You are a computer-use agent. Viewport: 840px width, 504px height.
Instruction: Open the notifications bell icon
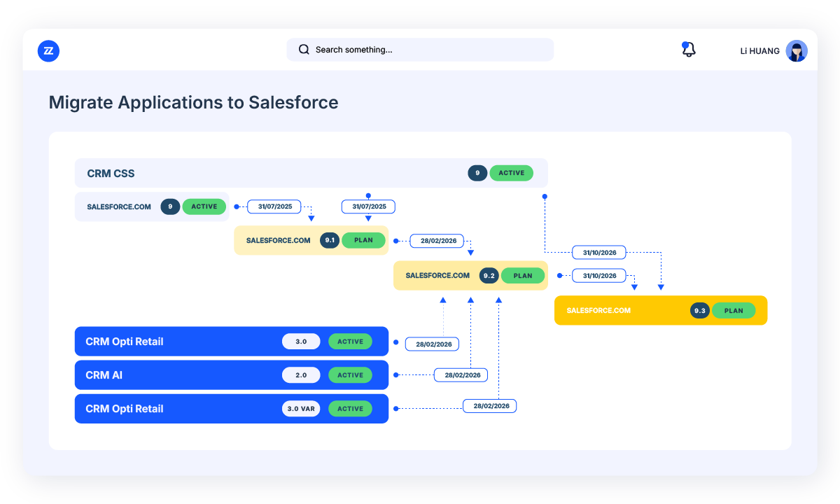689,50
